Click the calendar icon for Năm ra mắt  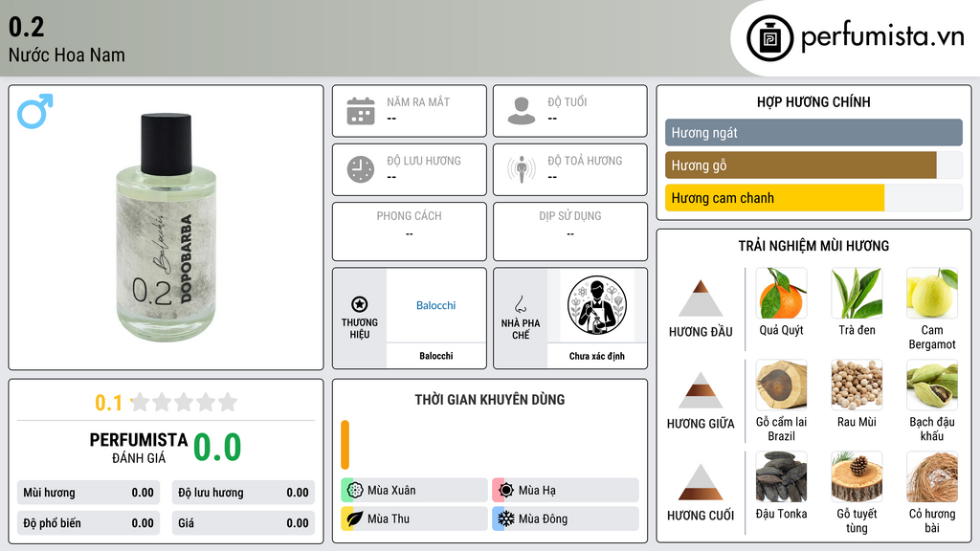[361, 111]
